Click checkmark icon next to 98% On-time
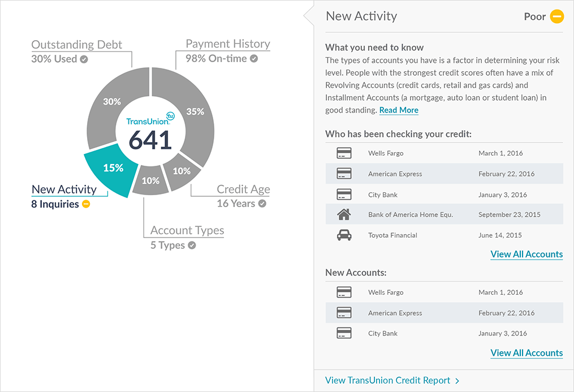The height and width of the screenshot is (392, 574). [254, 59]
